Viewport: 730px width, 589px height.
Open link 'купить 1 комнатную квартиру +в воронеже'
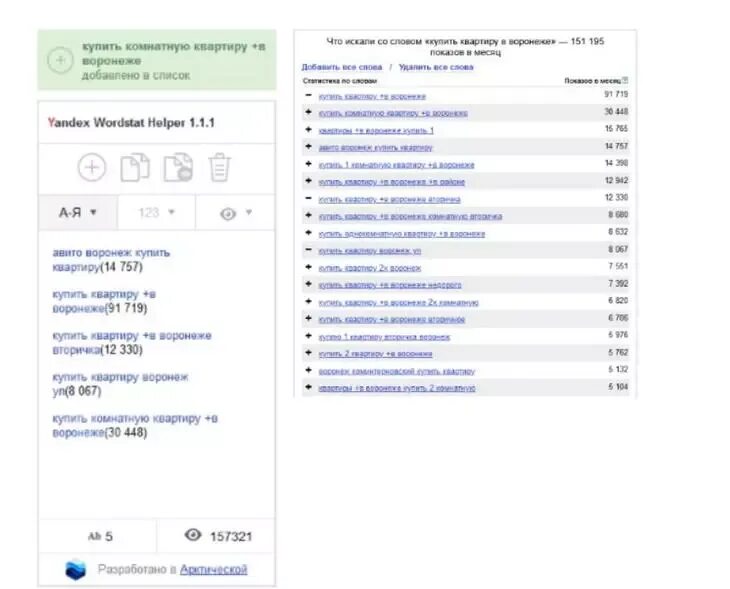[x=396, y=165]
